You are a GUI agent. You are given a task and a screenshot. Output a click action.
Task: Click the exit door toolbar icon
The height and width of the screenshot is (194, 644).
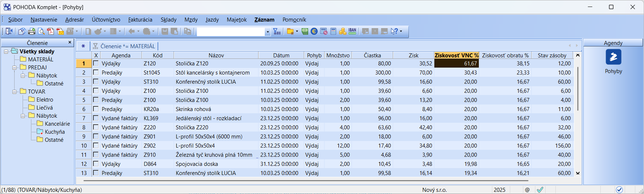click(9, 31)
